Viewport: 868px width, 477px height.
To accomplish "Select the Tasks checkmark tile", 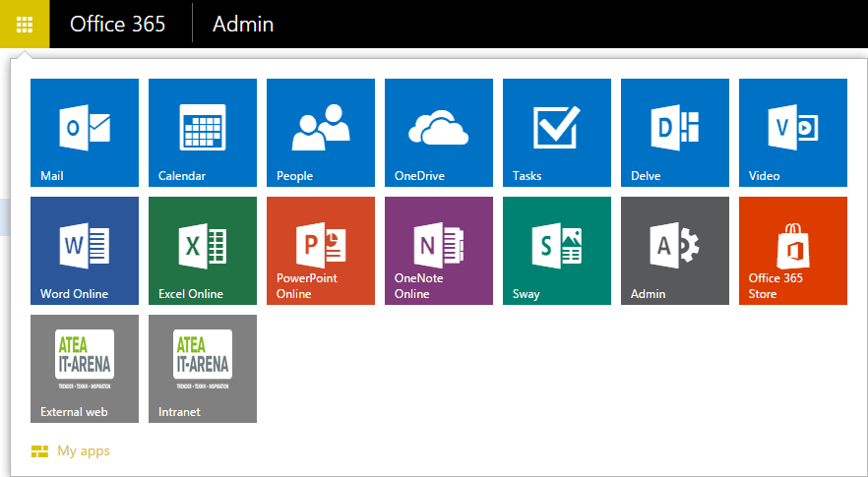I will click(557, 133).
